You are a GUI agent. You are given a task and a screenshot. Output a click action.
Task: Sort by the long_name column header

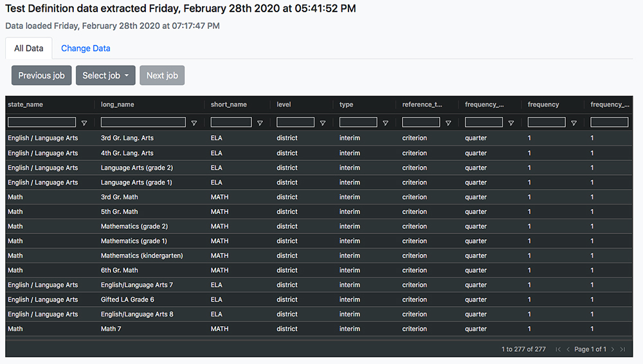point(118,104)
